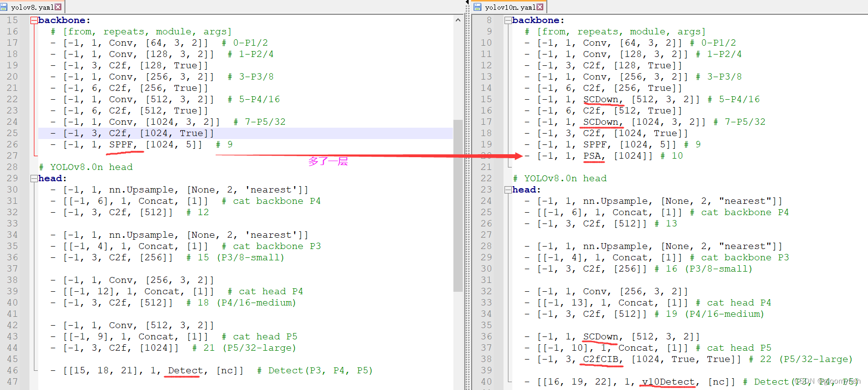Image resolution: width=868 pixels, height=390 pixels.
Task: Click the 'head:' keyword in yolov10n.yaml
Action: (x=527, y=190)
